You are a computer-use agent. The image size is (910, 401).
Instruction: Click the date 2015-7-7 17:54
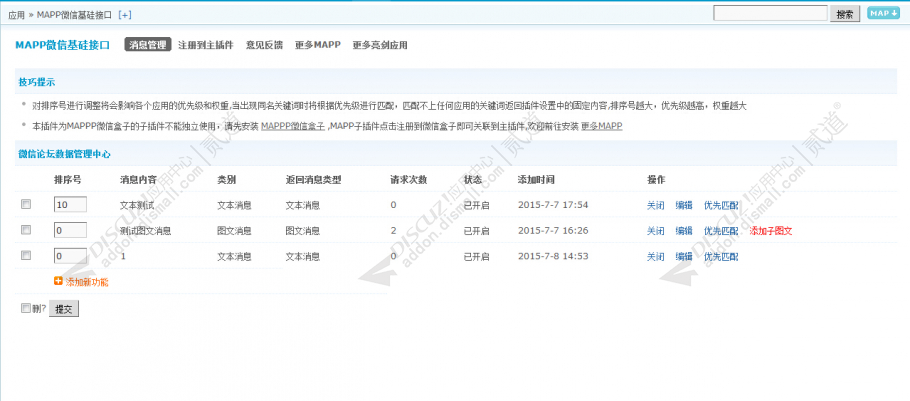tap(553, 205)
